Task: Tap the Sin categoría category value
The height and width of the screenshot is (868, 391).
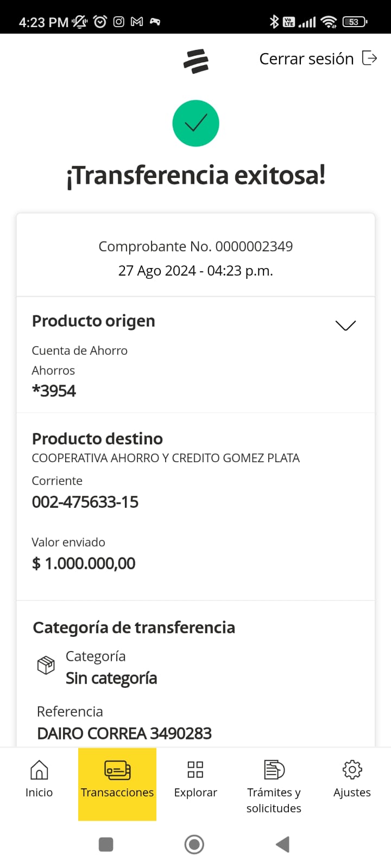Action: click(x=111, y=678)
